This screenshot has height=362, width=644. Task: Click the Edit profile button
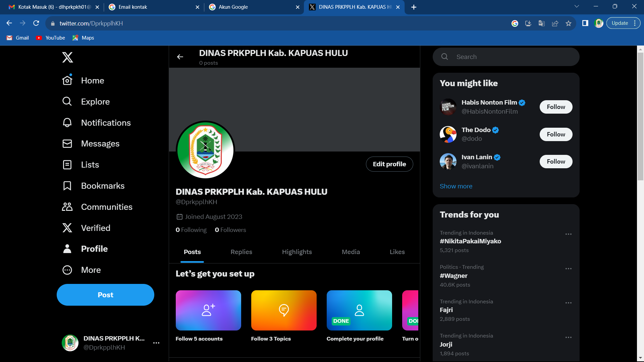coord(389,164)
